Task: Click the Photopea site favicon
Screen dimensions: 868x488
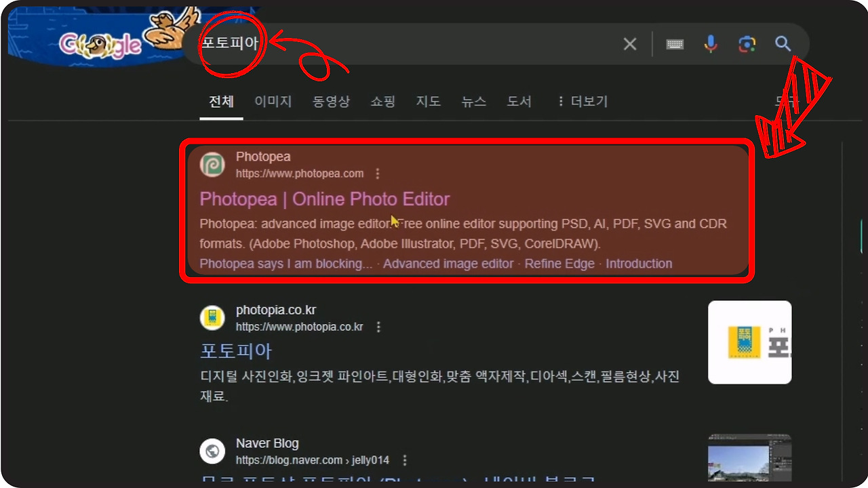Action: point(212,165)
